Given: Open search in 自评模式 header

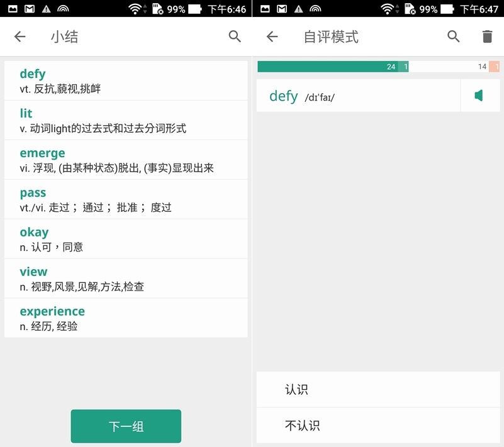Looking at the screenshot, I should [453, 36].
